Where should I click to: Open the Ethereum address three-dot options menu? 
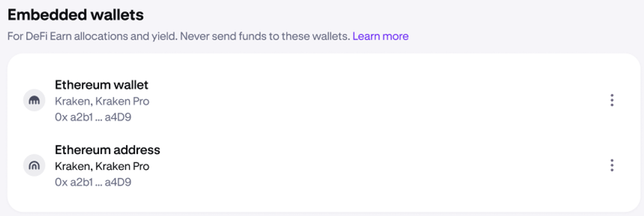pyautogui.click(x=612, y=165)
